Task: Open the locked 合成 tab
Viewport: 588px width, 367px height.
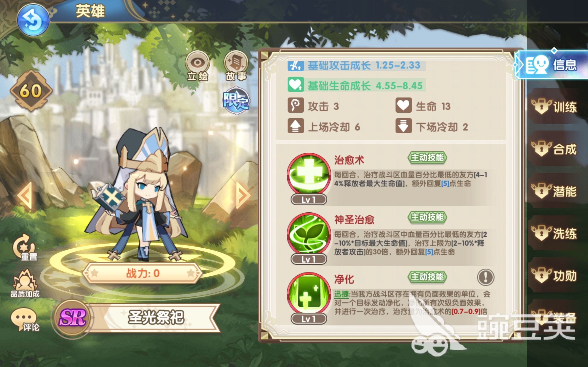Action: (x=555, y=149)
